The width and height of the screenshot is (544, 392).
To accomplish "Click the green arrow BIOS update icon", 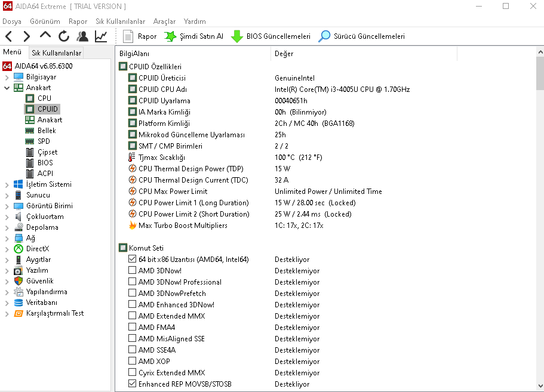I will point(237,36).
